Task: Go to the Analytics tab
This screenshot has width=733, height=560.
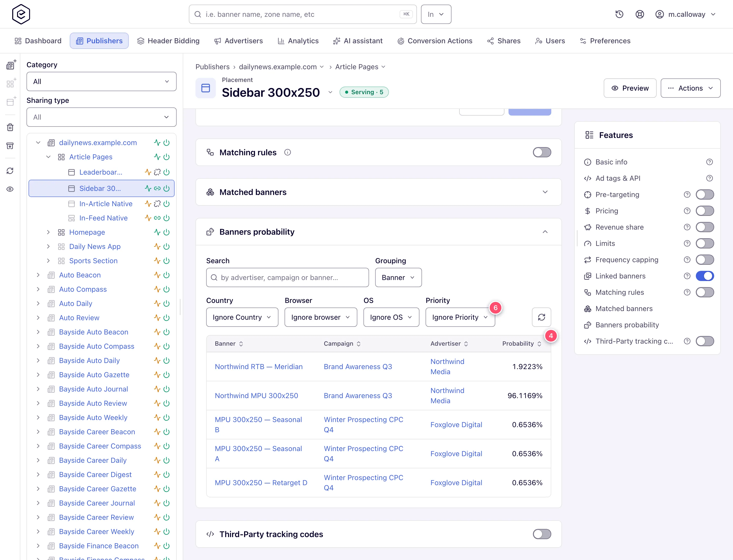Action: (298, 41)
